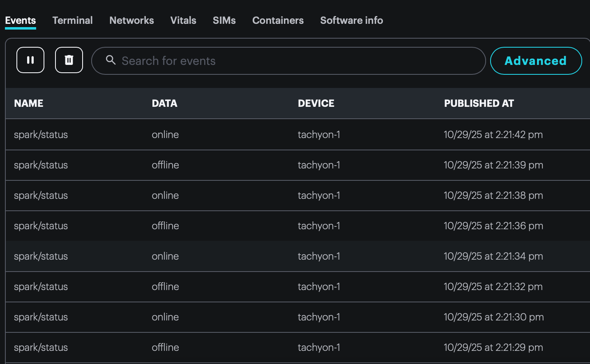Switch to the Terminal tab
This screenshot has height=364, width=590.
coord(72,21)
